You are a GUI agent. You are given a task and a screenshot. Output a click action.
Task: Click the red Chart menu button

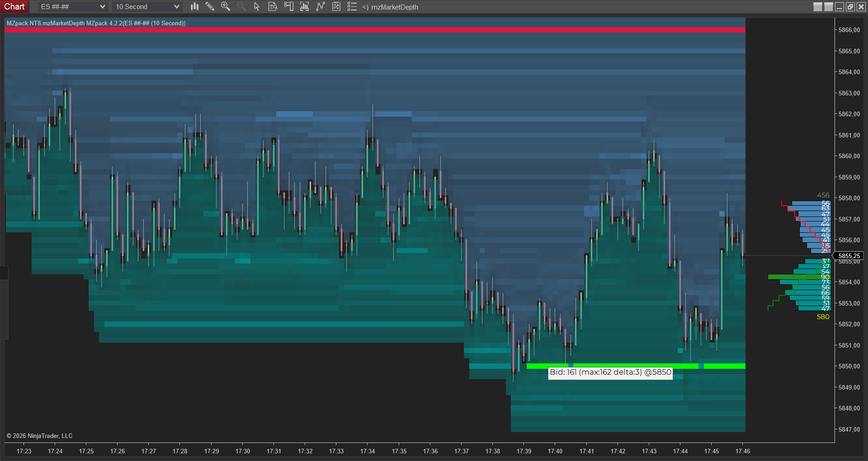pos(14,6)
